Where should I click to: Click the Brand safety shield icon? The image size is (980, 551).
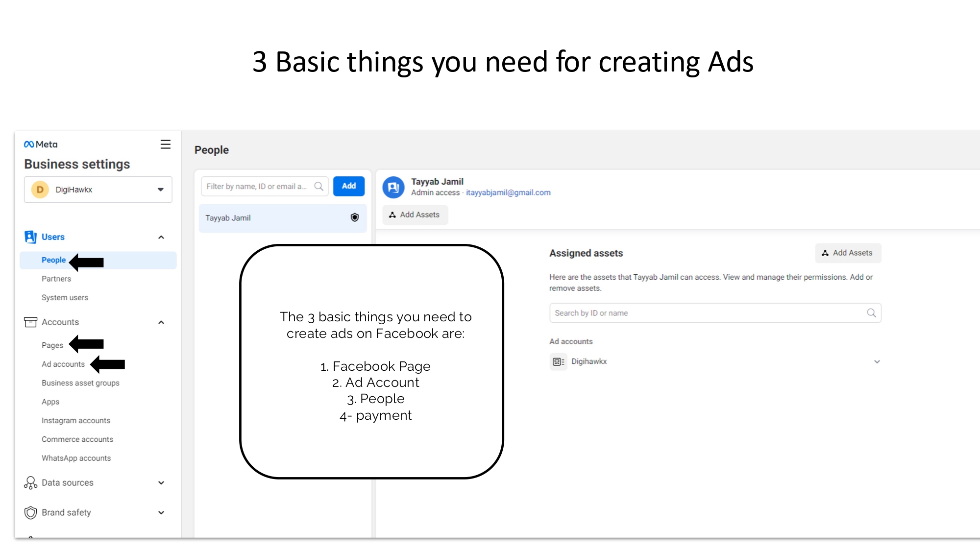(30, 513)
